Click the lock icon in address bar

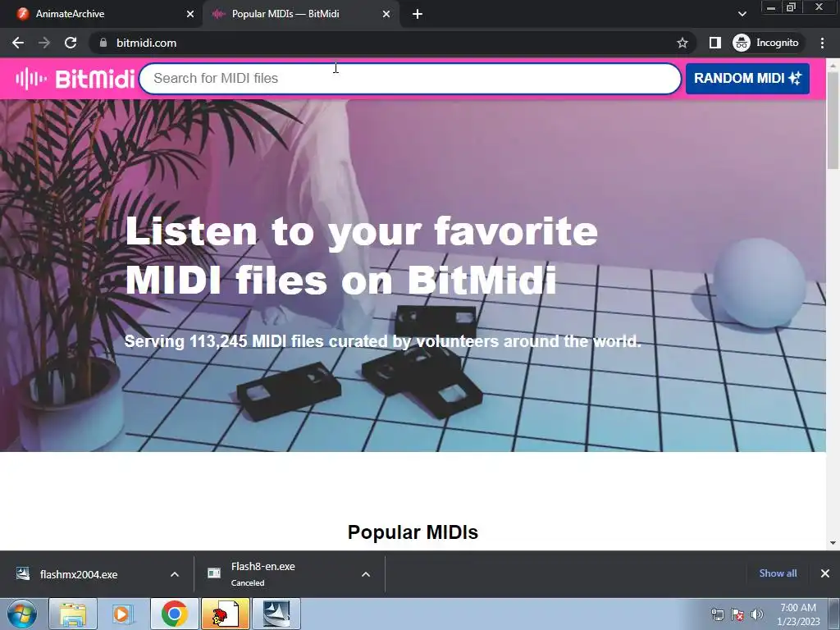coord(103,43)
